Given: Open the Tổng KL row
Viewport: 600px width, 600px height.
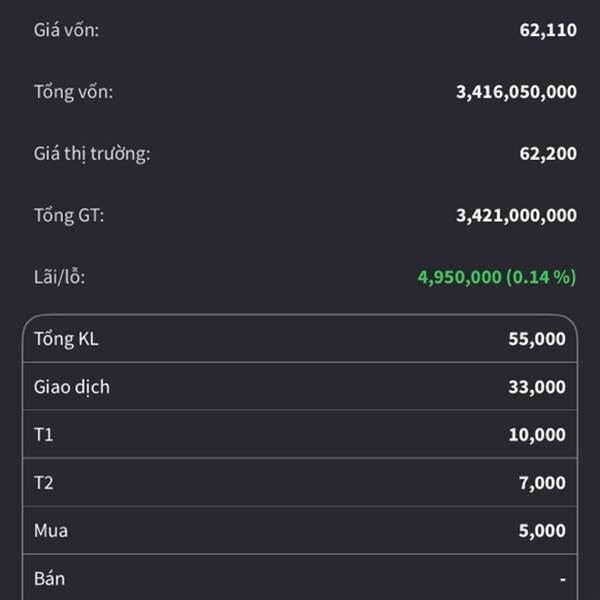Looking at the screenshot, I should [x=300, y=339].
